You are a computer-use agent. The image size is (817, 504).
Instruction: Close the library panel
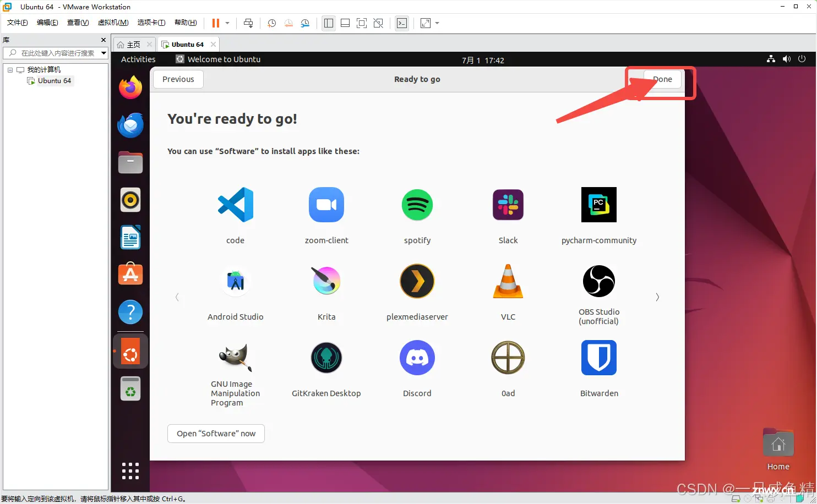[x=104, y=40]
